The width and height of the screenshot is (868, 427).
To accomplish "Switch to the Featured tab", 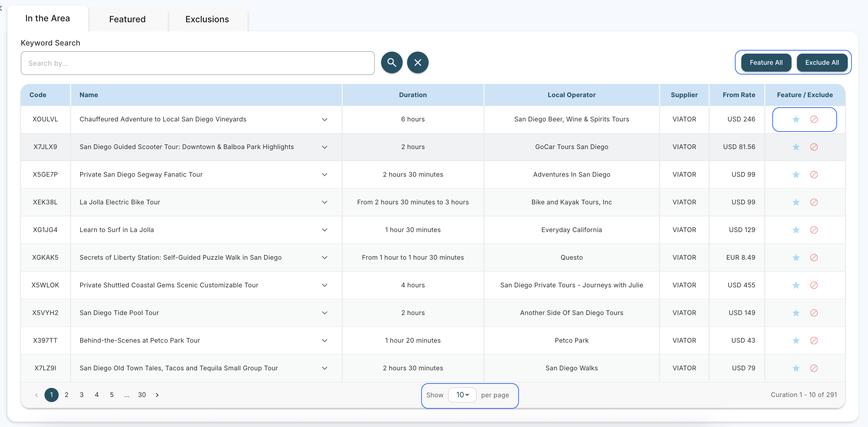I will (x=127, y=19).
